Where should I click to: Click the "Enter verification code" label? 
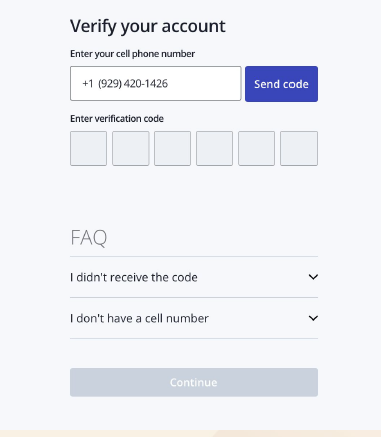pos(117,119)
